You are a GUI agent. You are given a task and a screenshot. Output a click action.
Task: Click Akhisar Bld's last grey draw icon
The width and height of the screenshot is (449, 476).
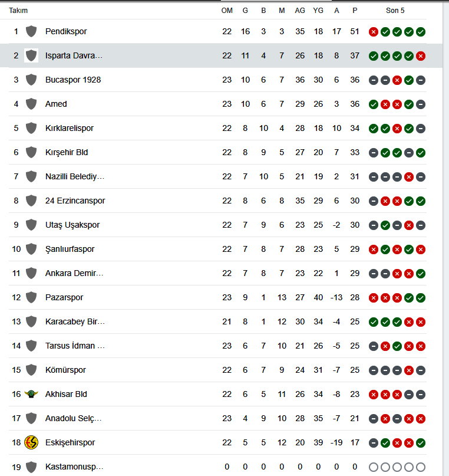[x=421, y=395]
